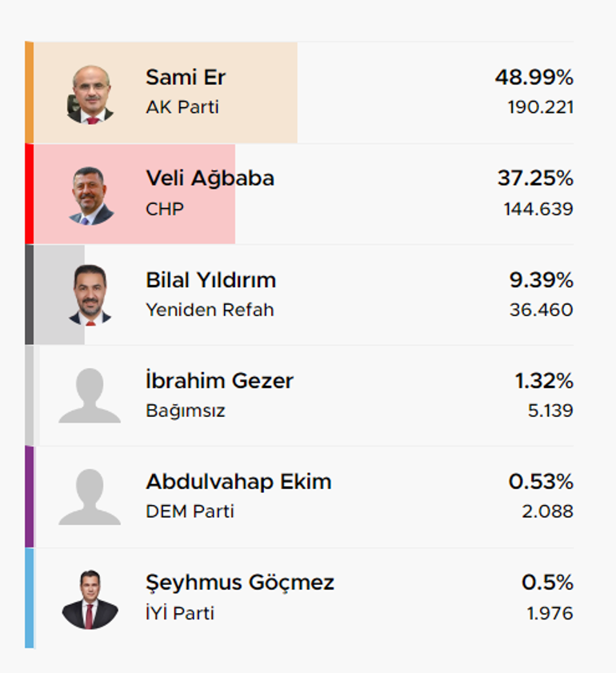The image size is (616, 673).
Task: Click Abdulvahap Ekim's placeholder avatar icon
Action: click(90, 497)
